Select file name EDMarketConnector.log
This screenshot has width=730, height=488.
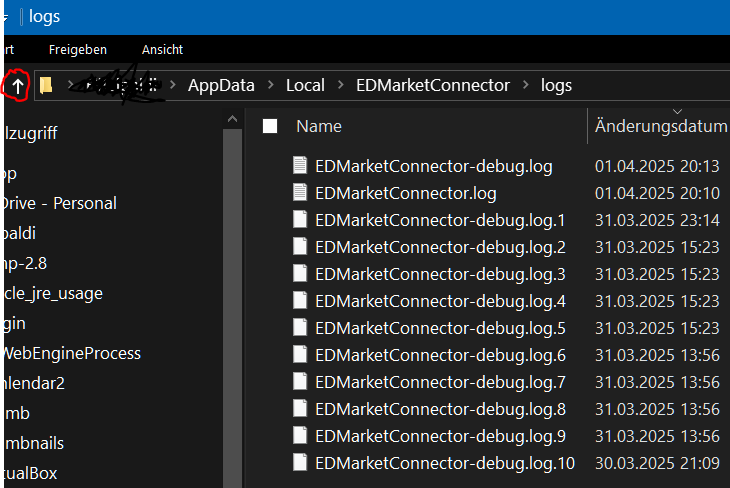click(406, 194)
